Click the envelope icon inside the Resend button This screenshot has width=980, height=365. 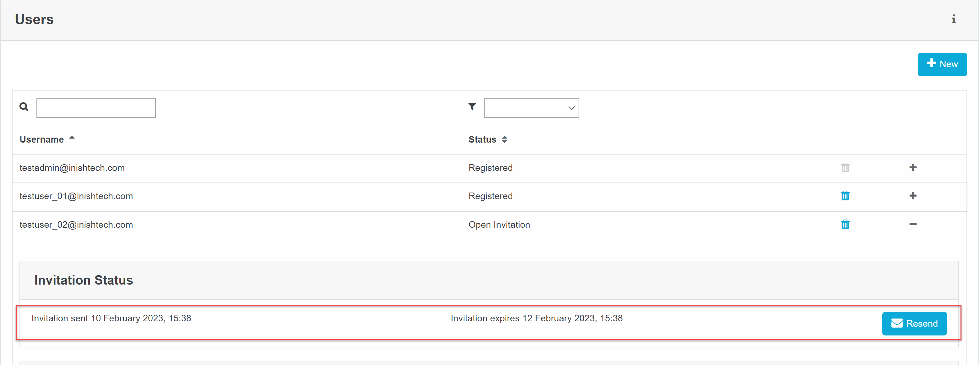(x=897, y=323)
